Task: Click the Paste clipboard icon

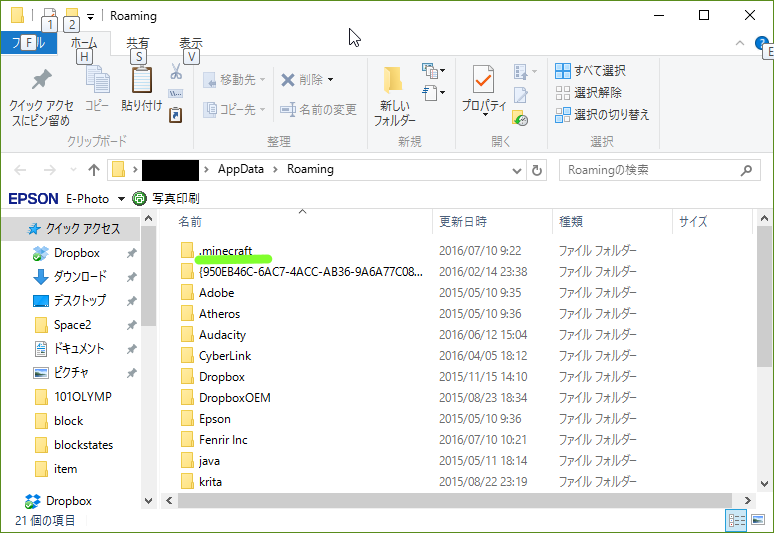Action: pyautogui.click(x=141, y=79)
